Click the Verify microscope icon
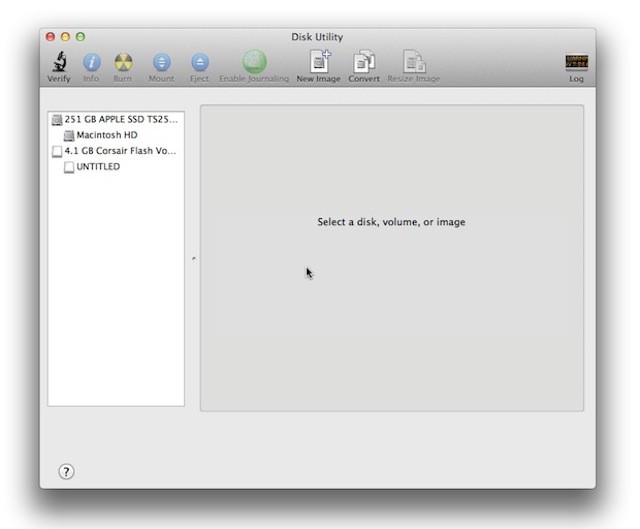Screen dimensions: 640x529 [x=59, y=62]
